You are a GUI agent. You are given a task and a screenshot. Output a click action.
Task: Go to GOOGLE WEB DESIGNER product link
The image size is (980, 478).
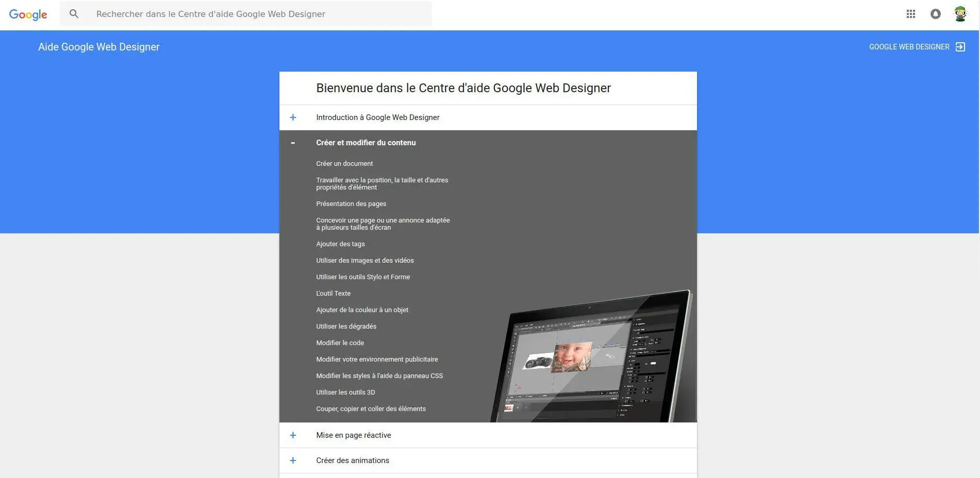pyautogui.click(x=909, y=47)
